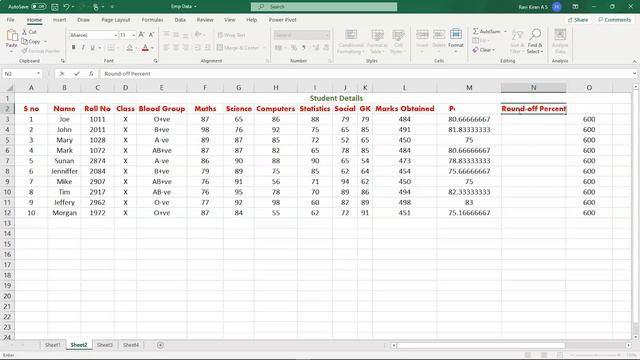Expand the formula bar chevron
Screen dimensions: 640x360
pyautogui.click(x=634, y=74)
